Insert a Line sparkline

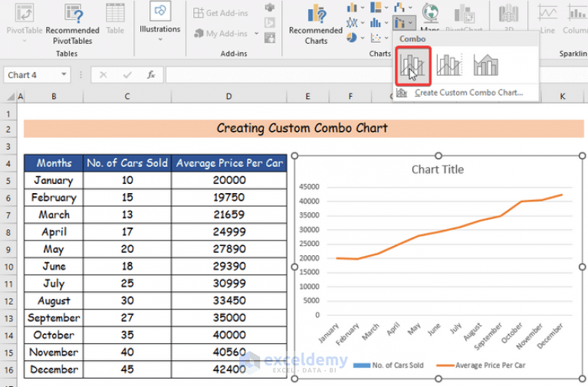[x=547, y=18]
